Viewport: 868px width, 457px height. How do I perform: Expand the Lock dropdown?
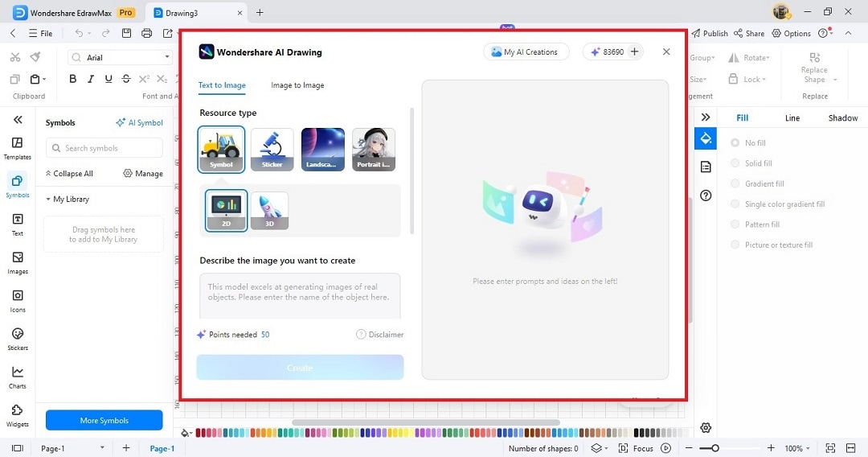pos(764,79)
